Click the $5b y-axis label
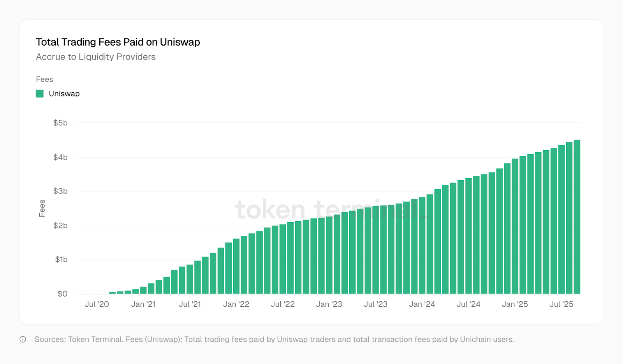The image size is (623, 364). (x=60, y=123)
